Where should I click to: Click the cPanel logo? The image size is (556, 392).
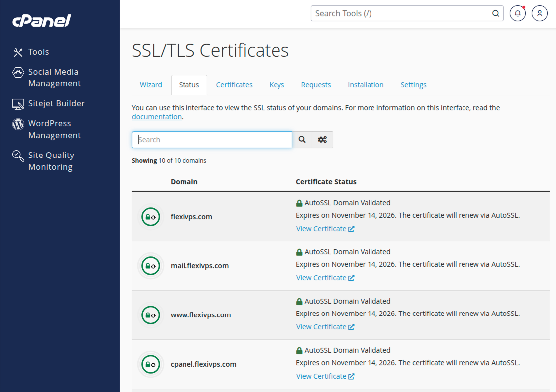42,21
